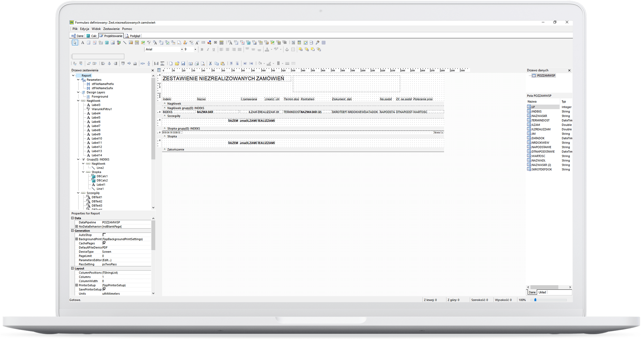Toggle Underline text formatting

click(x=214, y=49)
